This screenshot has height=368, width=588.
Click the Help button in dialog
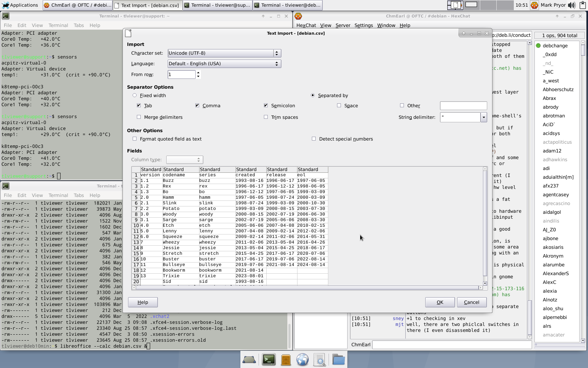pyautogui.click(x=142, y=302)
